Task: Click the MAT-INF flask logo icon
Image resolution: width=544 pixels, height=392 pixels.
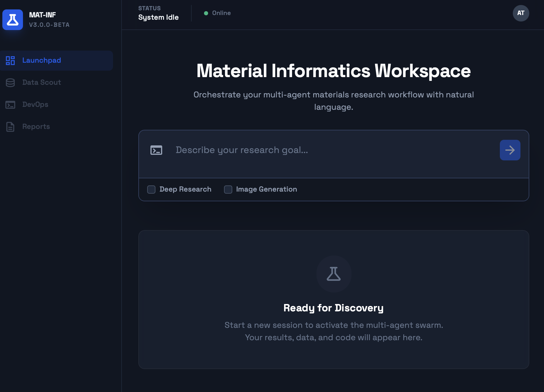Action: (x=13, y=20)
